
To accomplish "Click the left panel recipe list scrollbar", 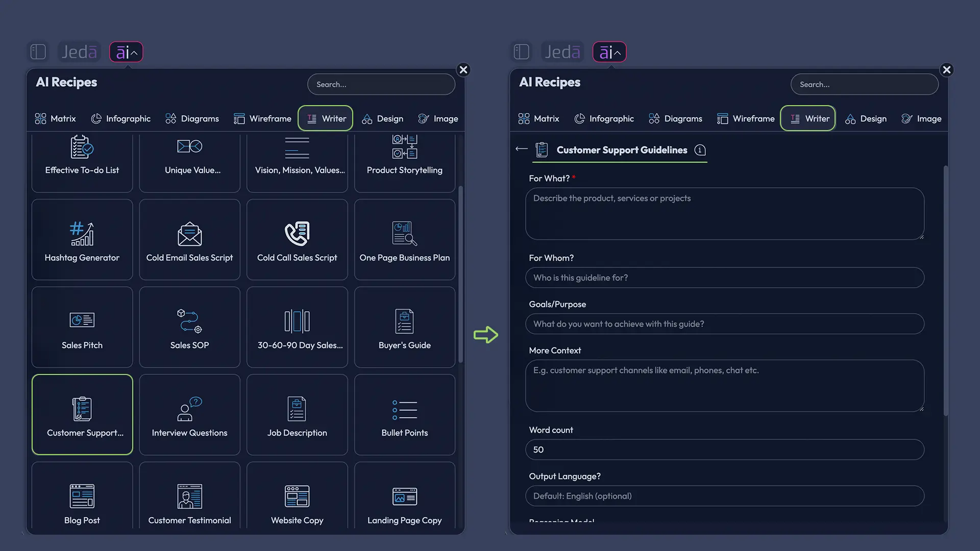I will (x=461, y=274).
